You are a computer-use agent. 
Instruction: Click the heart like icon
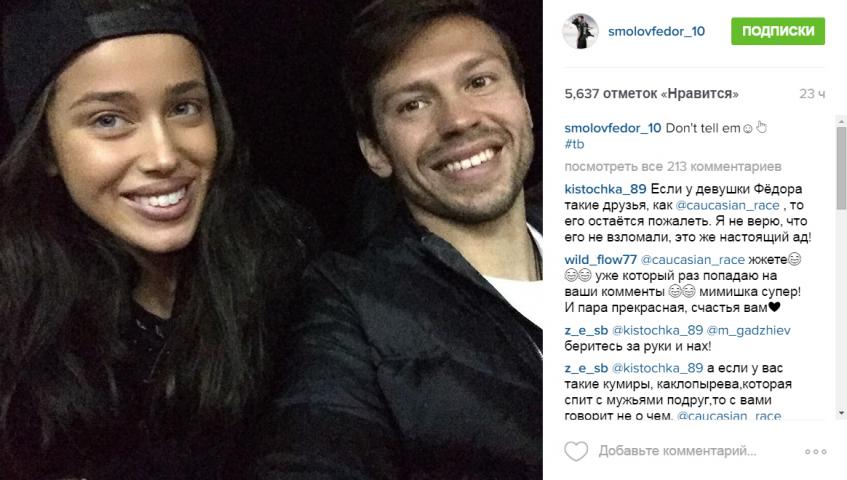point(576,451)
